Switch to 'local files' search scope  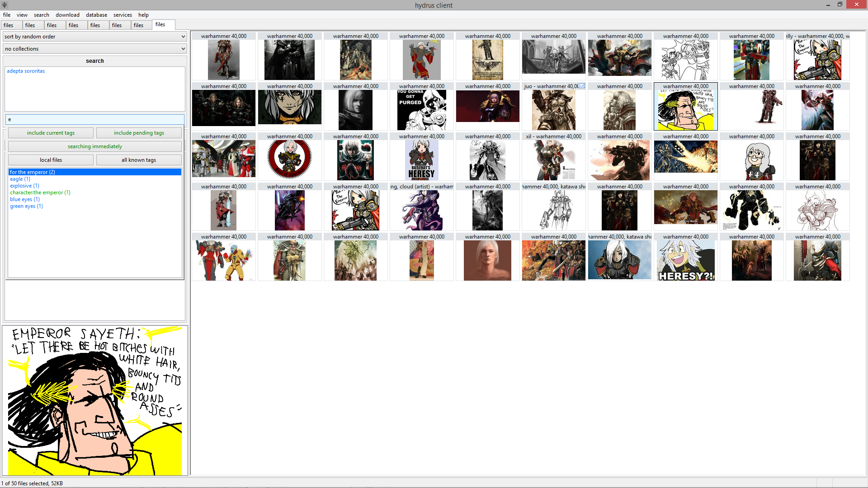coord(50,160)
